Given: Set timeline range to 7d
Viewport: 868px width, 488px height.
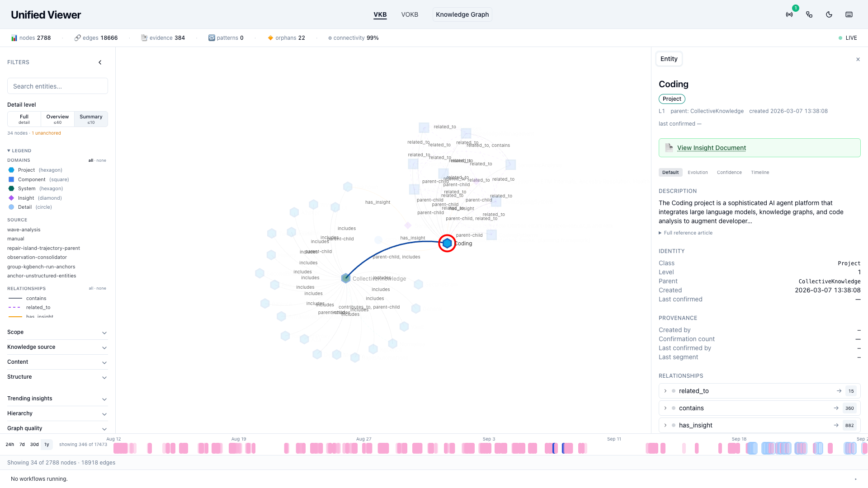Looking at the screenshot, I should 22,445.
